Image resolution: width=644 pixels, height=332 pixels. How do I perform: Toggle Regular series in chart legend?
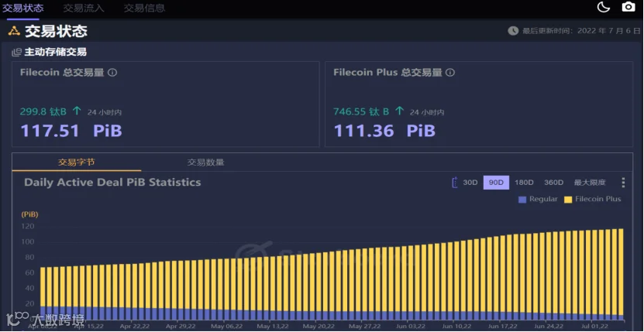tap(538, 200)
